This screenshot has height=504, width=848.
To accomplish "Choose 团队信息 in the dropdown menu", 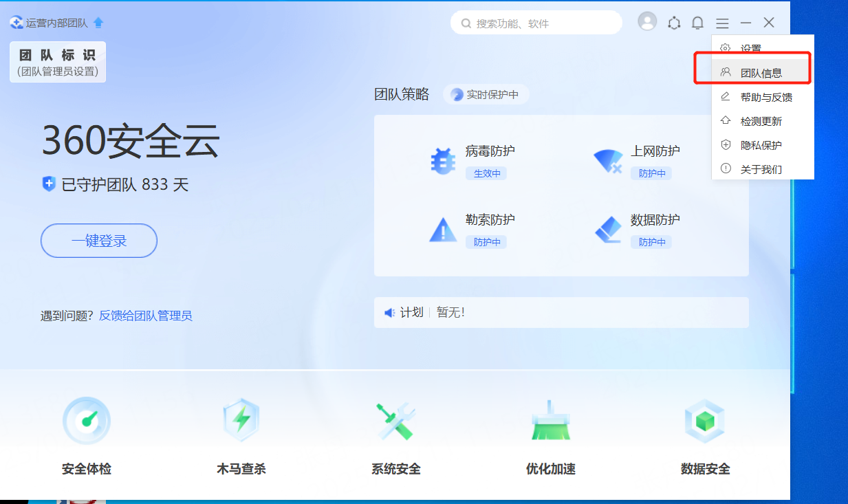I will click(x=763, y=73).
